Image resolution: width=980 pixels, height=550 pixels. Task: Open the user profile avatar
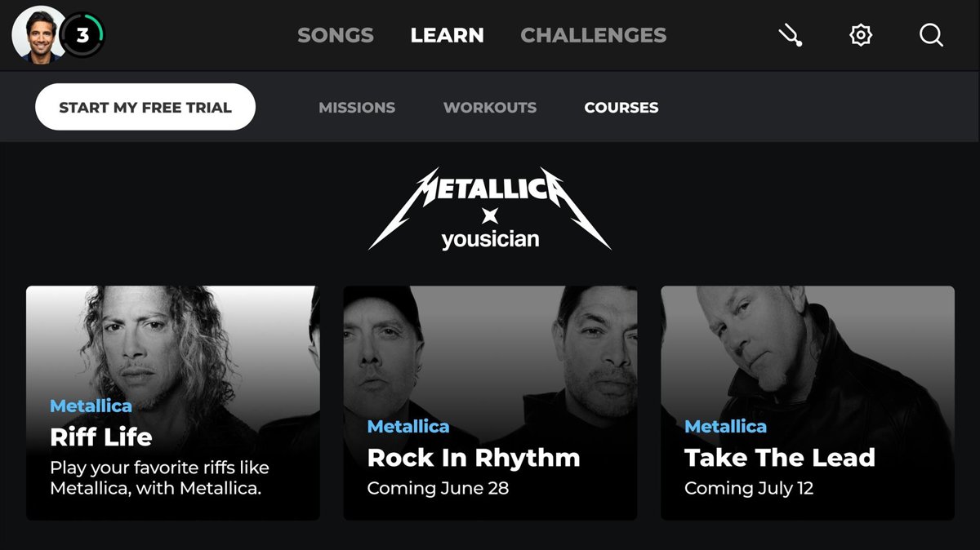[38, 35]
